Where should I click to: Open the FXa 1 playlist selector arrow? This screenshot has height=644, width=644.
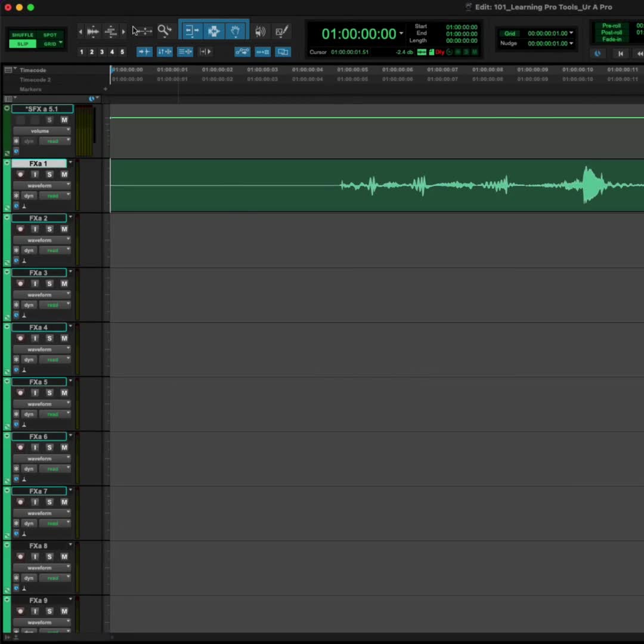tap(70, 163)
